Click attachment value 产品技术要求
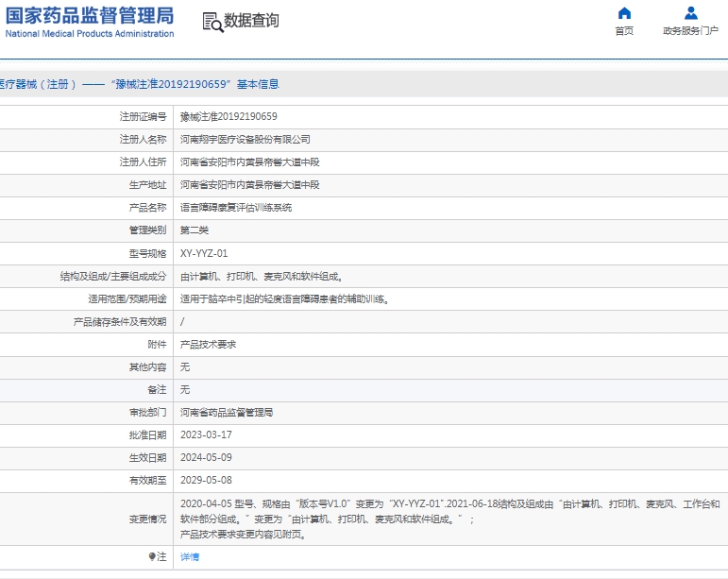The width and height of the screenshot is (728, 579). tap(208, 345)
